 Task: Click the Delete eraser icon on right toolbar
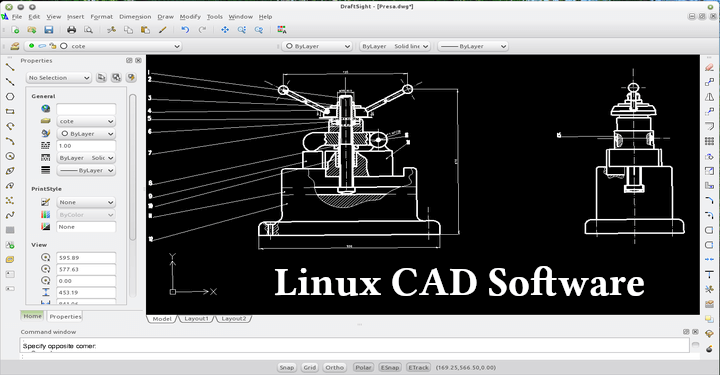coord(709,67)
